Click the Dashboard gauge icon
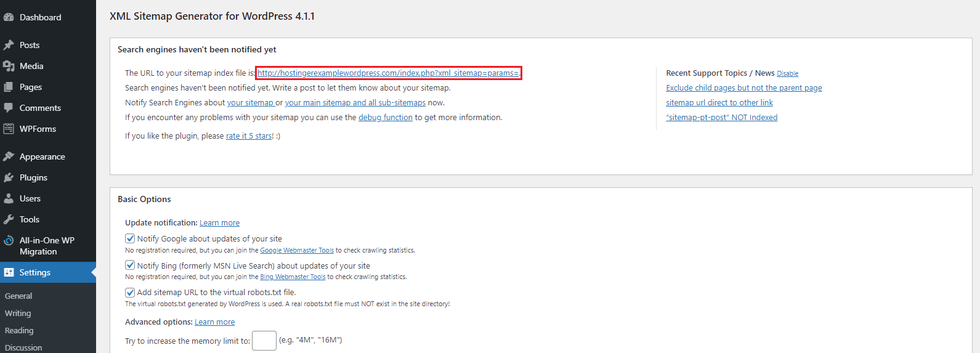 coord(9,17)
